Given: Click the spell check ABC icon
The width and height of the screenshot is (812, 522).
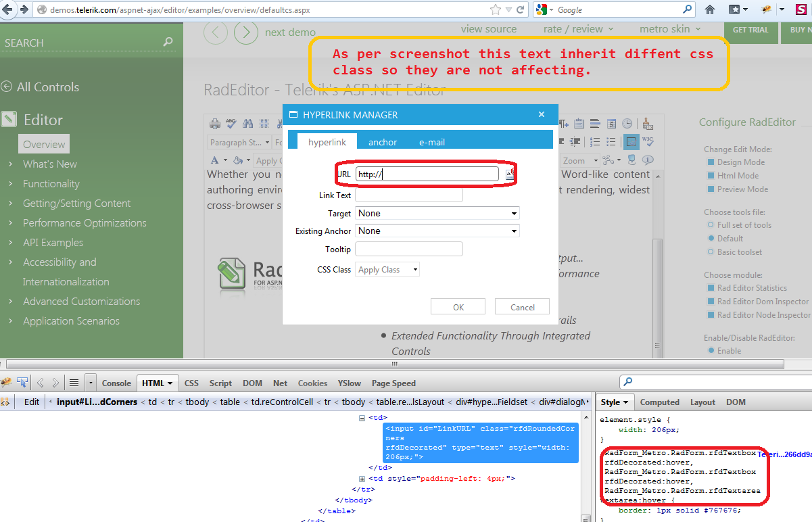Looking at the screenshot, I should tap(231, 124).
